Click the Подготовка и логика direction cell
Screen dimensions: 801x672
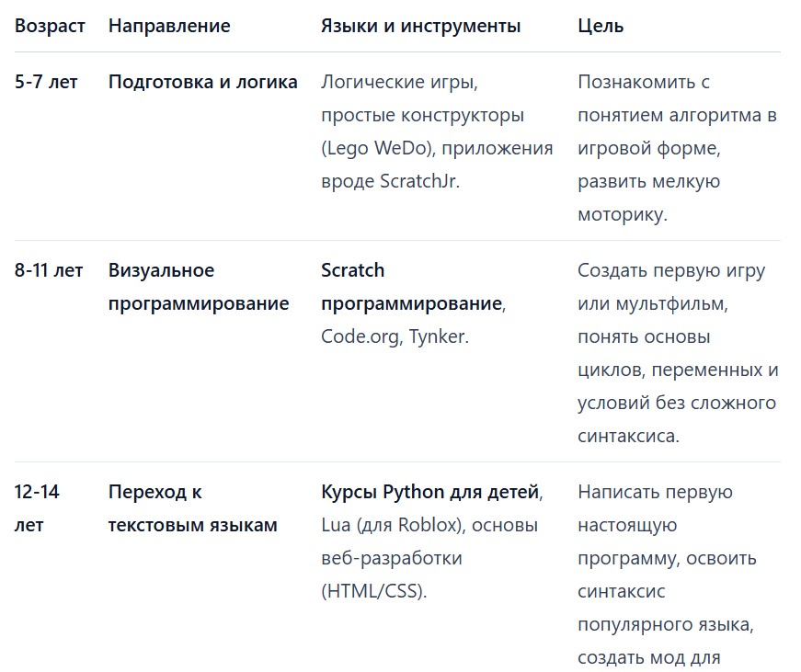(203, 82)
